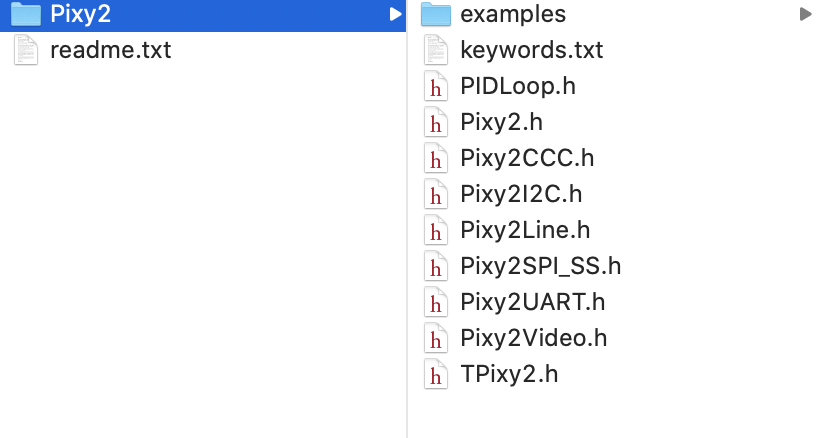Click the TPixy2.h header file icon
Image resolution: width=816 pixels, height=438 pixels.
click(435, 374)
